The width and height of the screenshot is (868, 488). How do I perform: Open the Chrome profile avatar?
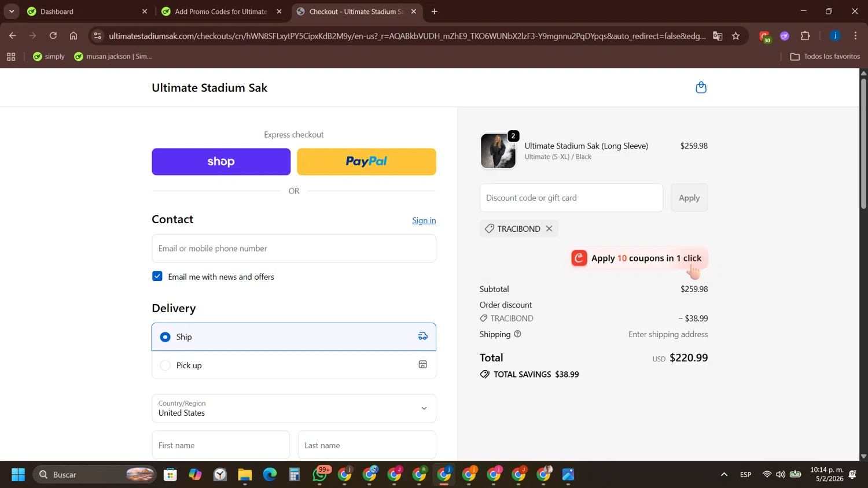[x=835, y=36]
